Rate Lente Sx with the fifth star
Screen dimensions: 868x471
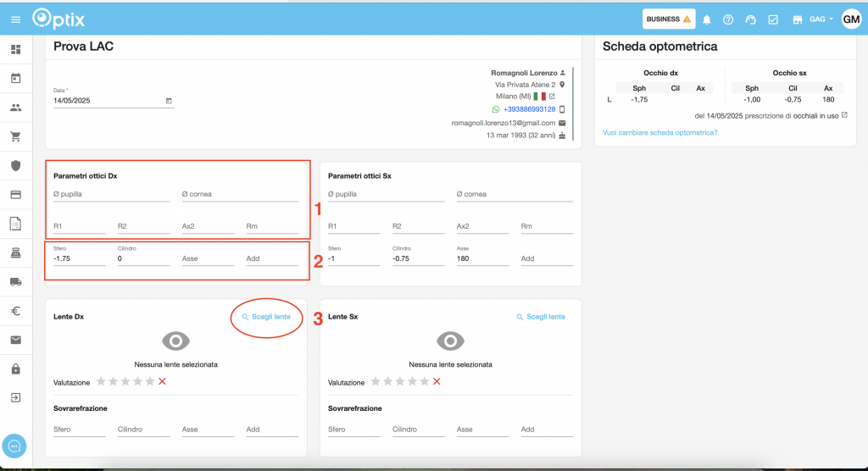point(425,382)
